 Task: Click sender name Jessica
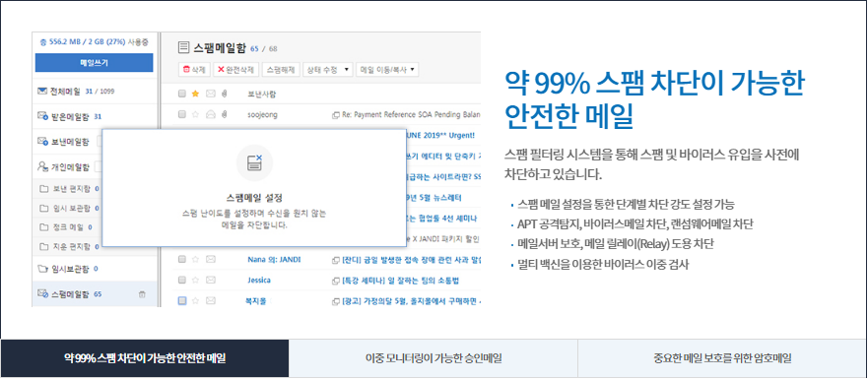point(259,280)
